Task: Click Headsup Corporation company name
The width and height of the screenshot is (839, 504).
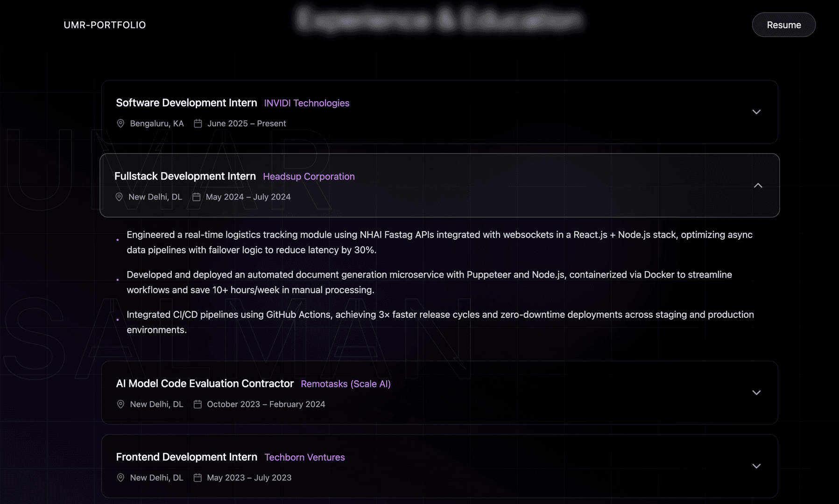Action: (309, 177)
